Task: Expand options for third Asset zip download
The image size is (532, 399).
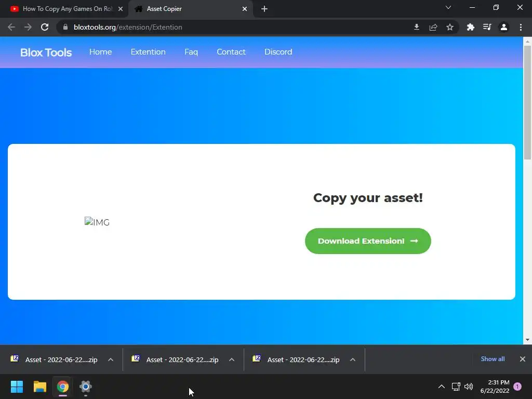Action: coord(353,360)
